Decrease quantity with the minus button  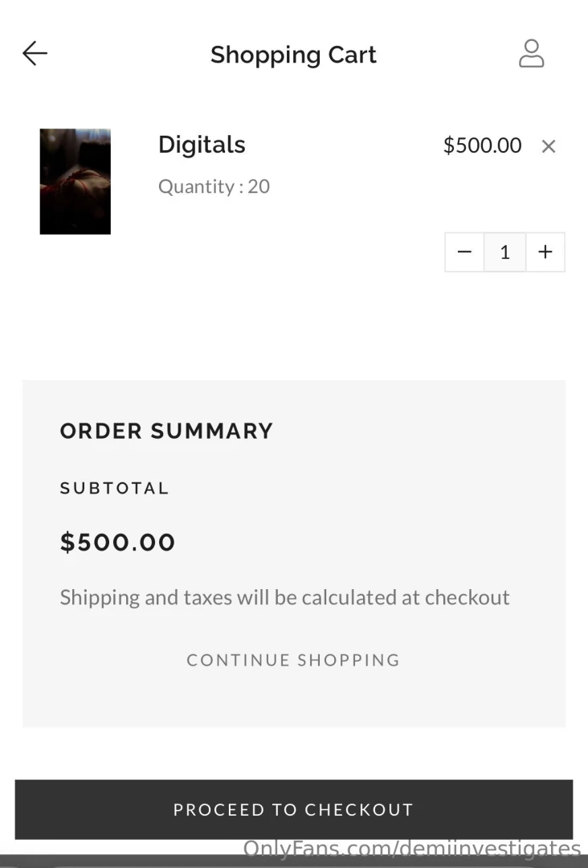click(x=464, y=252)
